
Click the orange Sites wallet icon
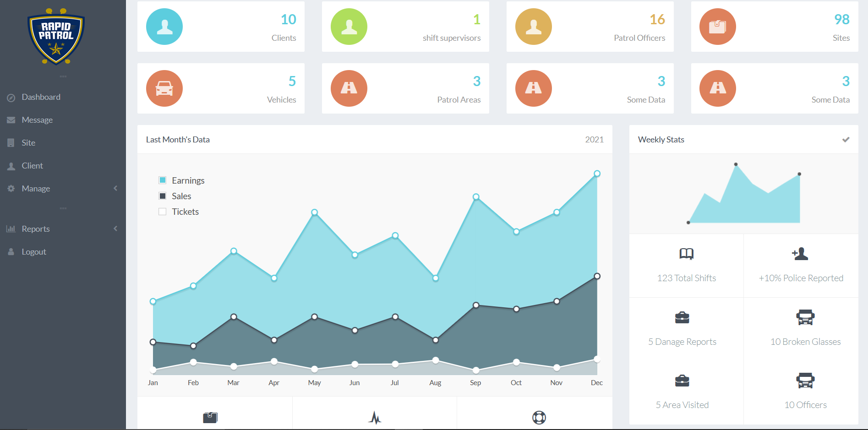[717, 27]
